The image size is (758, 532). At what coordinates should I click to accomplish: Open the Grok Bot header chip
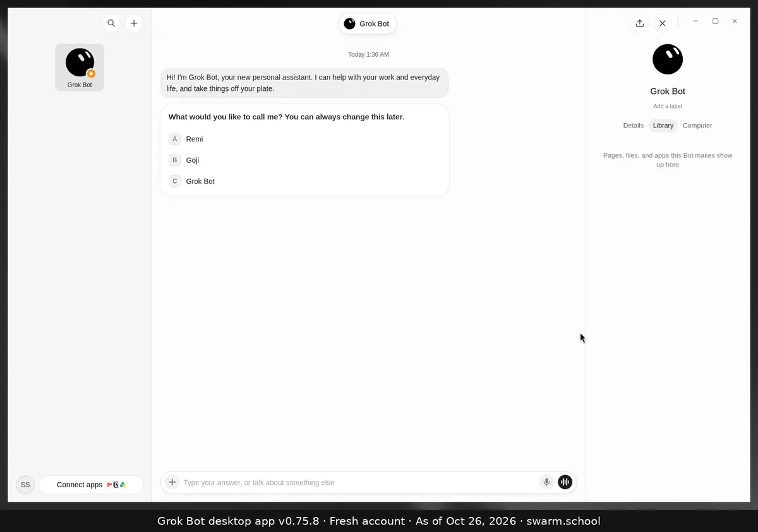click(x=368, y=23)
